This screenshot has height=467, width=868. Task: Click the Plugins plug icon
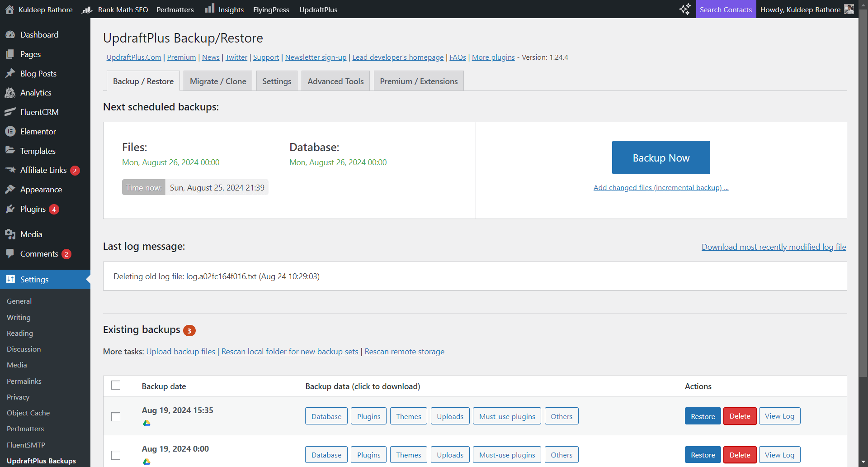[x=10, y=209]
